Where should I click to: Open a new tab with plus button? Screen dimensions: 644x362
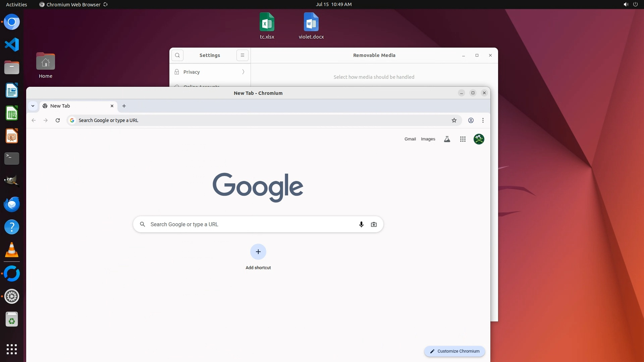coord(124,106)
